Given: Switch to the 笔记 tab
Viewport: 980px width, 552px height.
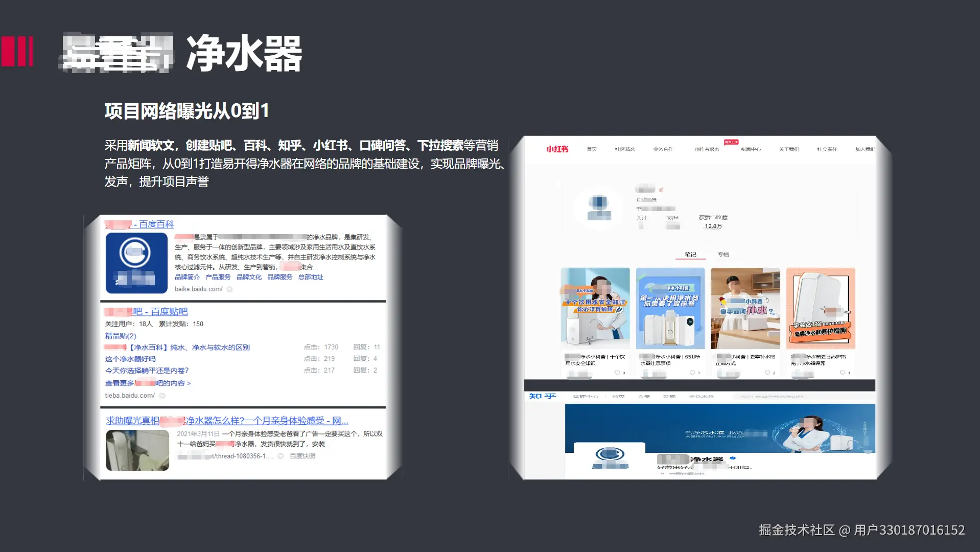Looking at the screenshot, I should coord(690,255).
